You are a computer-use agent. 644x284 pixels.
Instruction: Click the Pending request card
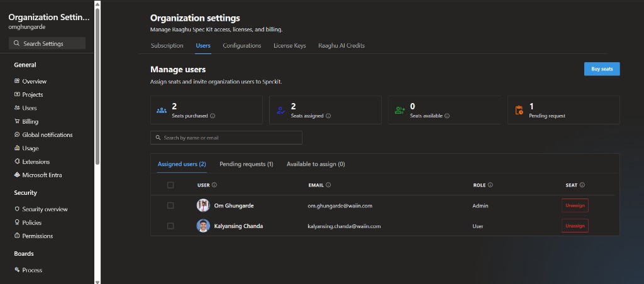(x=563, y=110)
